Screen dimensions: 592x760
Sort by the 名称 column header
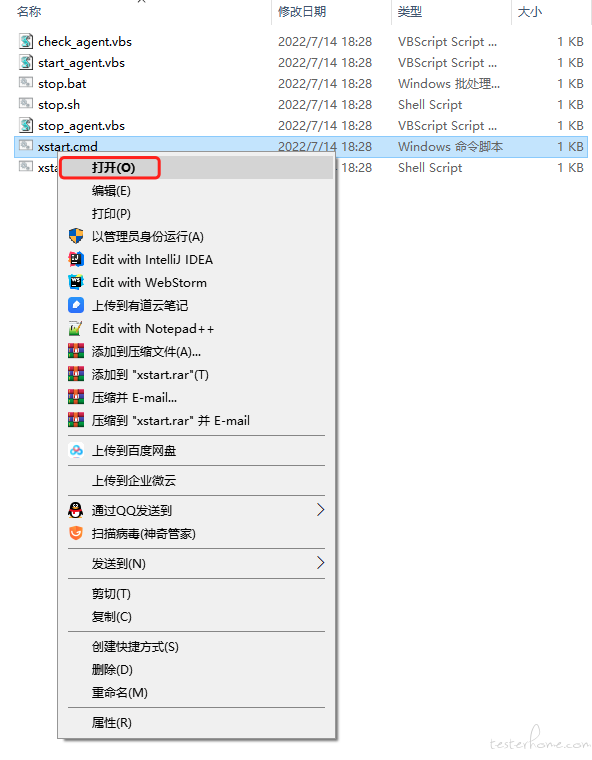[29, 12]
